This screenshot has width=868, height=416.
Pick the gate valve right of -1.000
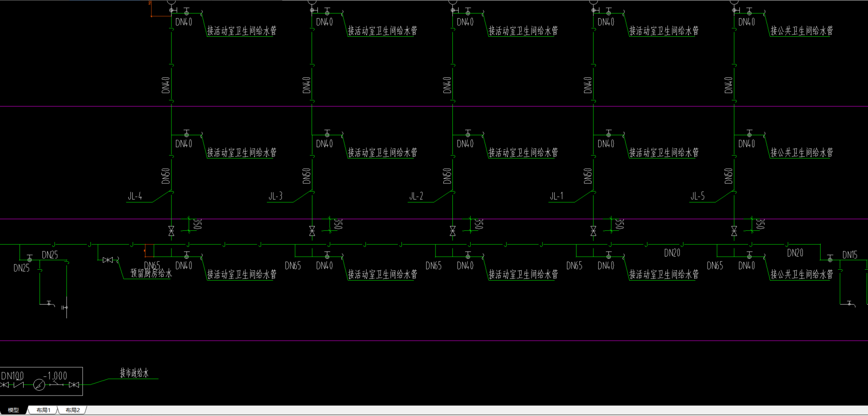[x=74, y=385]
